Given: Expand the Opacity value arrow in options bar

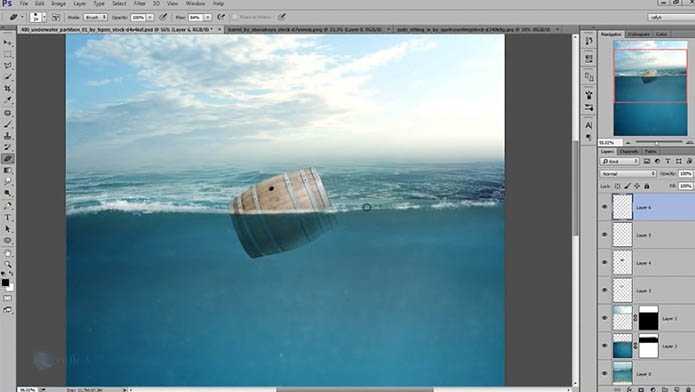Looking at the screenshot, I should [x=150, y=17].
